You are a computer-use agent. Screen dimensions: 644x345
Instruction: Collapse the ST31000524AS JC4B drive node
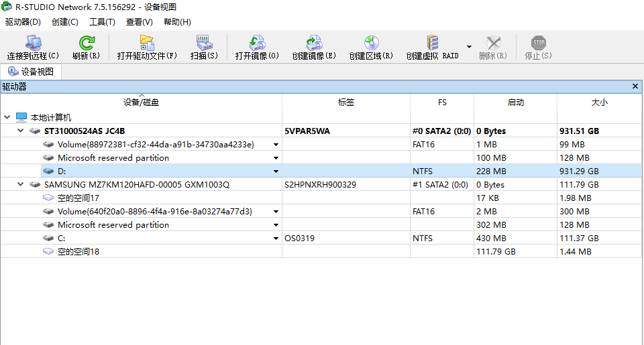(x=21, y=131)
